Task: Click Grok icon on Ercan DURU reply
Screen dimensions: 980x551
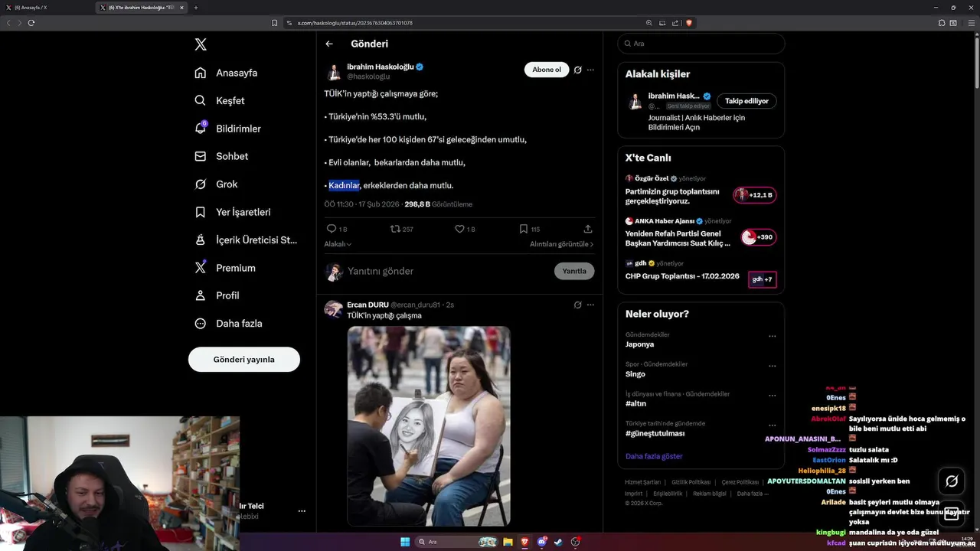Action: pyautogui.click(x=578, y=305)
